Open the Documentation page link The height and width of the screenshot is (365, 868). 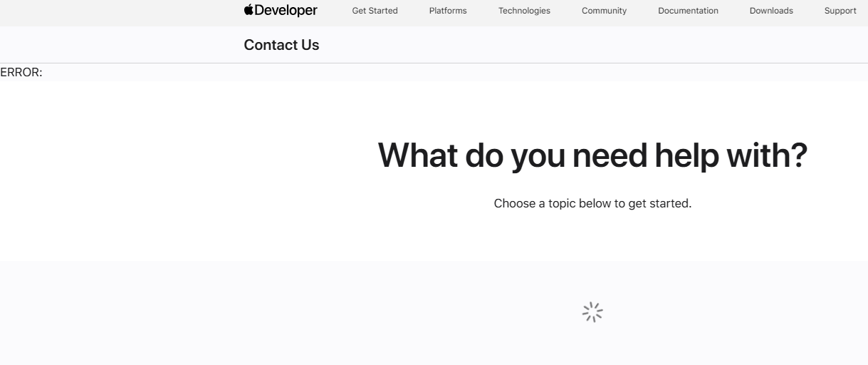coord(688,11)
